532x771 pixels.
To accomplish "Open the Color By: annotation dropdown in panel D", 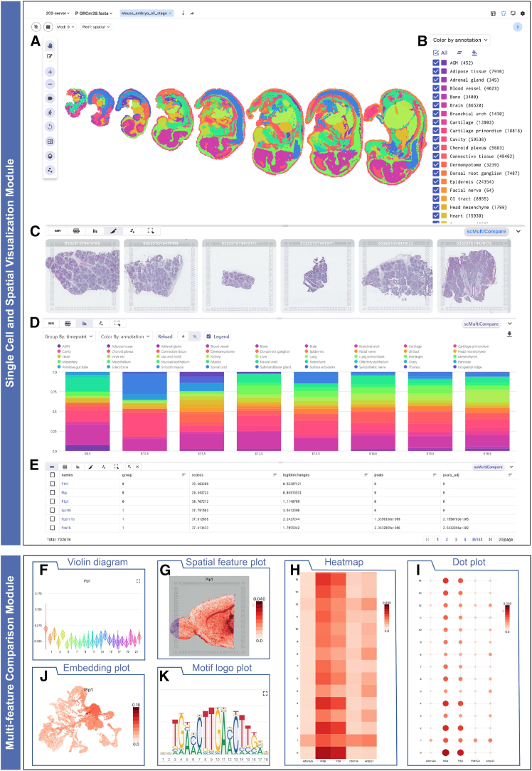I will [x=125, y=337].
